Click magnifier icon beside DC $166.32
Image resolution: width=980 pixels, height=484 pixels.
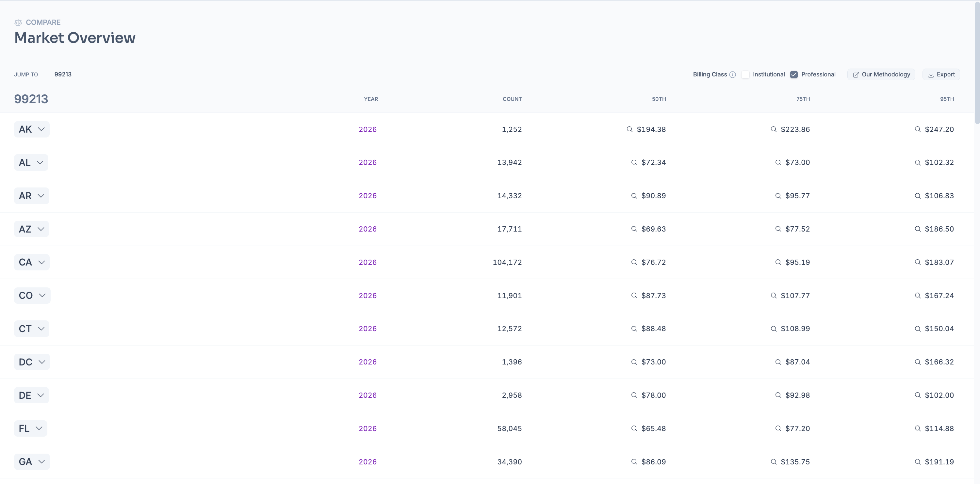(918, 362)
